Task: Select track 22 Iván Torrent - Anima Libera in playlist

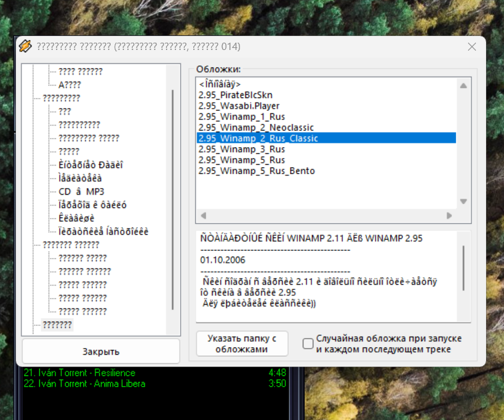Action: (84, 384)
